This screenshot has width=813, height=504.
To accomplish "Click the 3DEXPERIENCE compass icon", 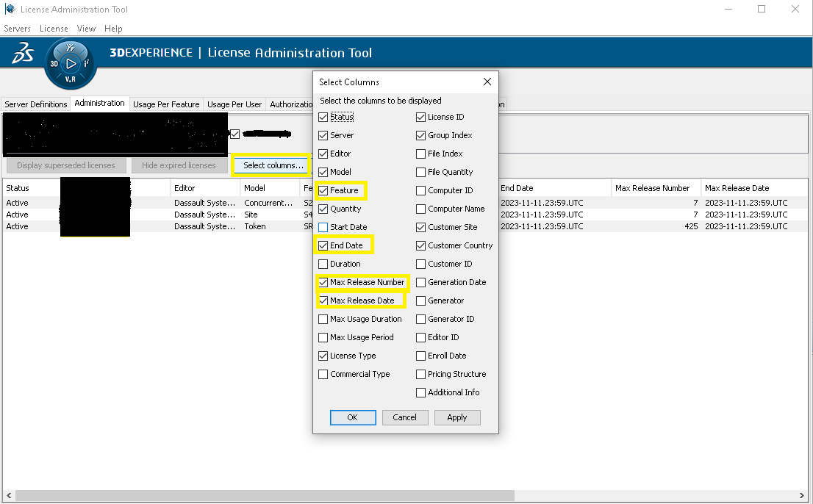I will [x=71, y=63].
